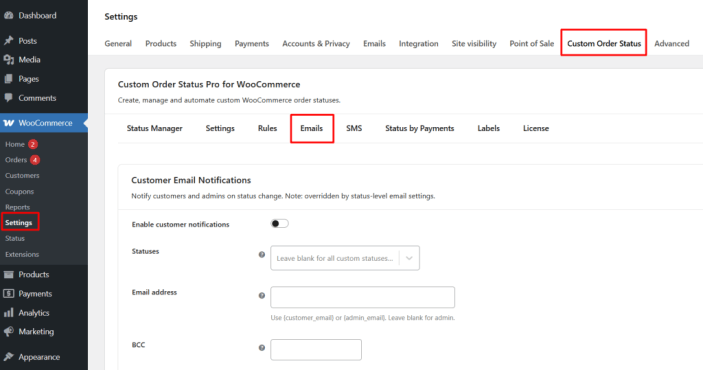Switch to the Shipping tab

pyautogui.click(x=205, y=44)
